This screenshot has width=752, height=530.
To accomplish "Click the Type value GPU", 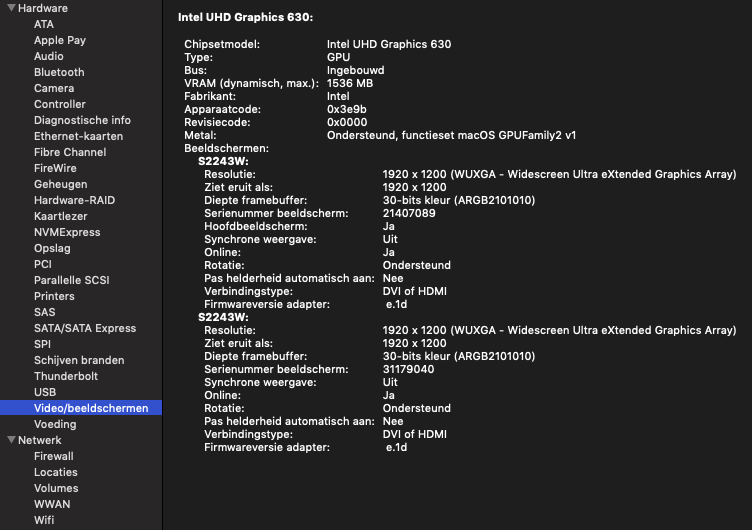I will 338,57.
